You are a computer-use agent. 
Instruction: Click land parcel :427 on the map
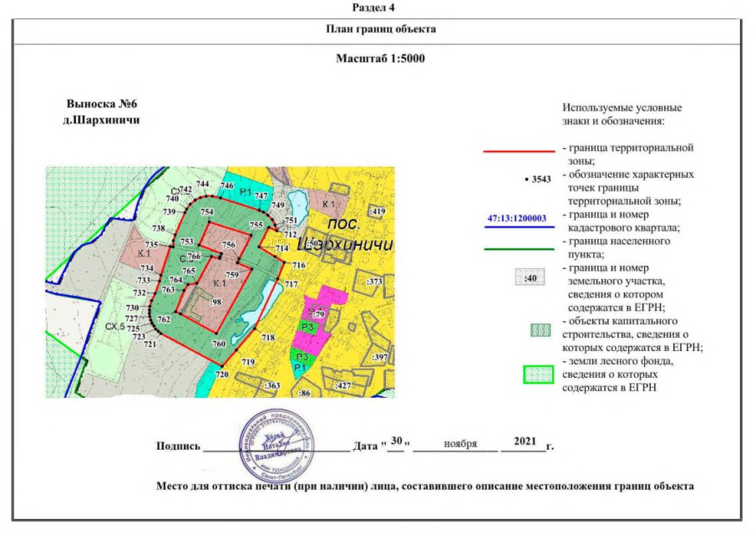tap(344, 385)
